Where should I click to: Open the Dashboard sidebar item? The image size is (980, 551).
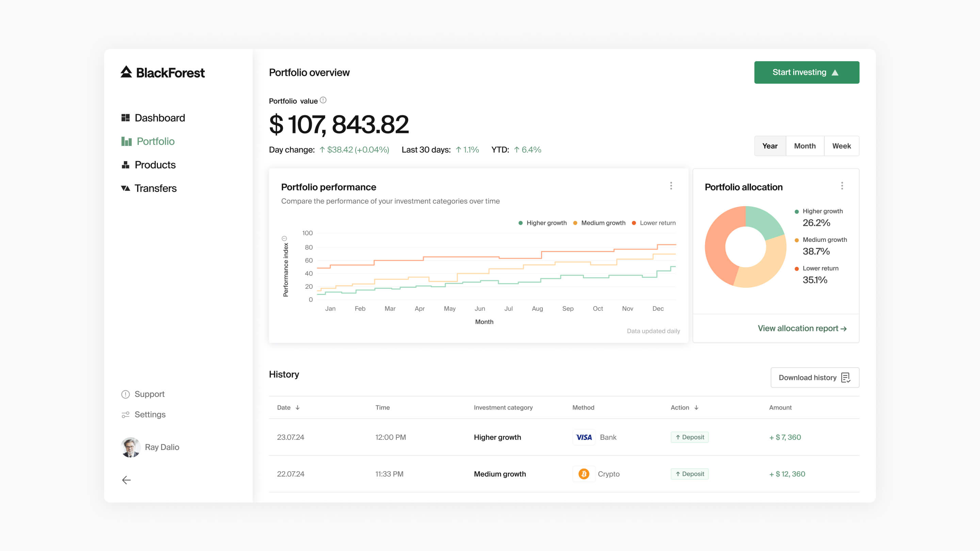tap(159, 118)
